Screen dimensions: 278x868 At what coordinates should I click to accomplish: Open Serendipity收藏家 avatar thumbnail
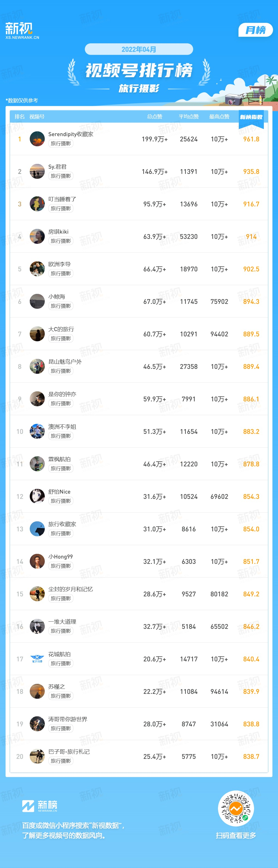37,139
